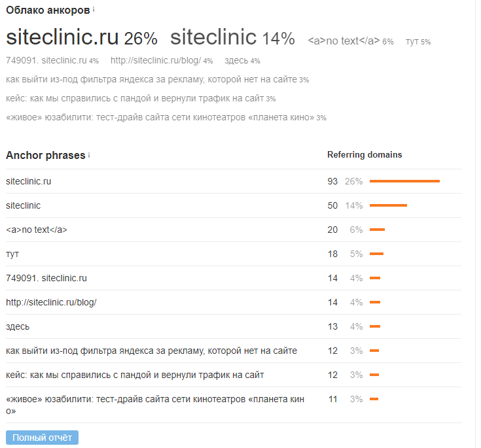Click referring domains count 93
This screenshot has height=448, width=481.
tap(332, 181)
